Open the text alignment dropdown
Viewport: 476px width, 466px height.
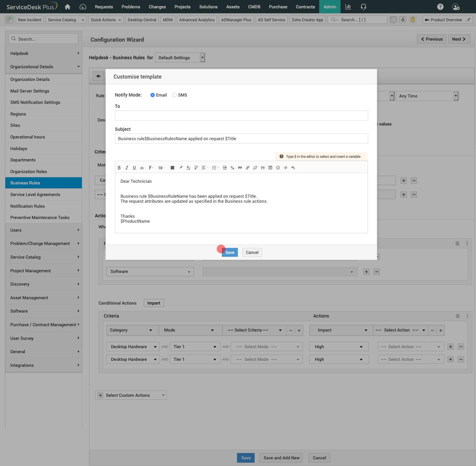pos(205,168)
